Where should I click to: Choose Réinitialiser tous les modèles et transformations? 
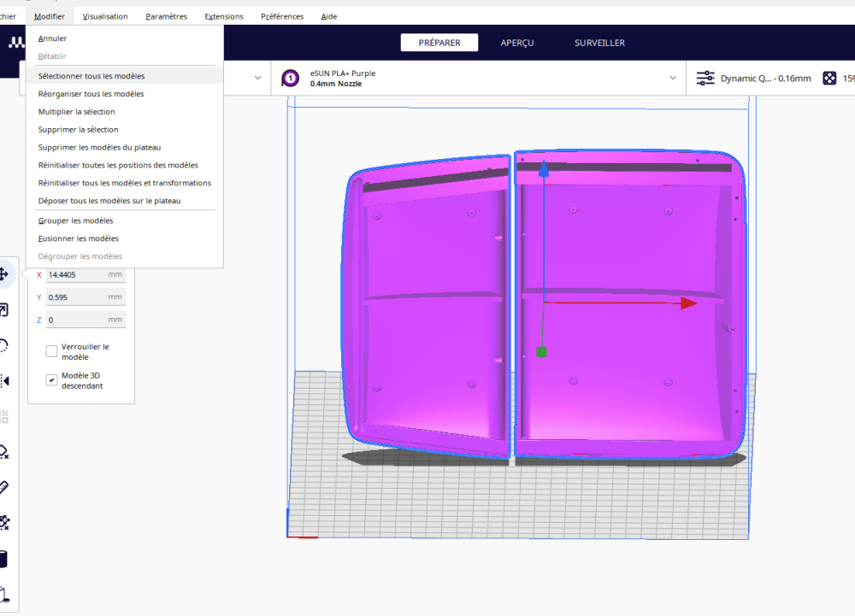(124, 183)
